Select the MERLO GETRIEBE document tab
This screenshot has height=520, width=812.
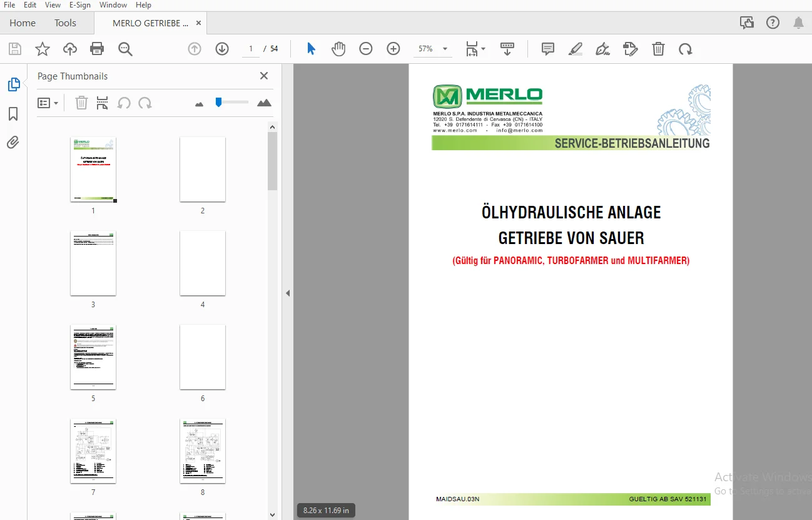click(x=150, y=23)
